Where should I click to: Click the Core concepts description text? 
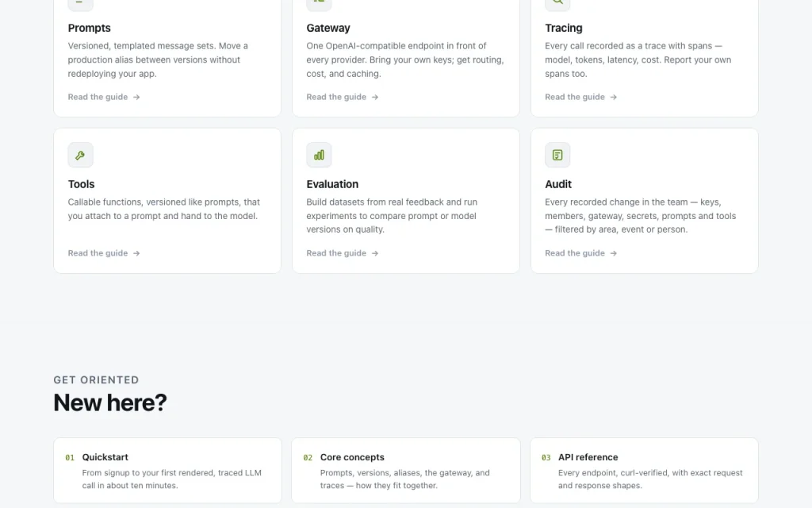click(404, 479)
